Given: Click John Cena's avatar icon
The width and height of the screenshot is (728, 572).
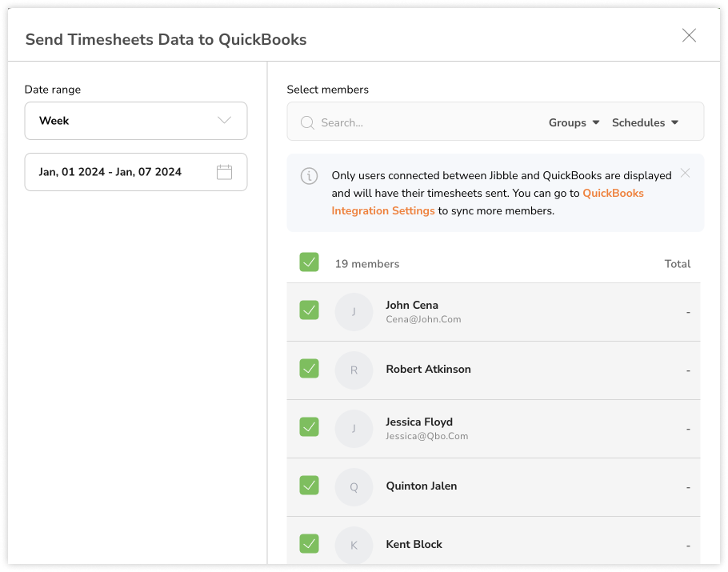Looking at the screenshot, I should tap(354, 312).
